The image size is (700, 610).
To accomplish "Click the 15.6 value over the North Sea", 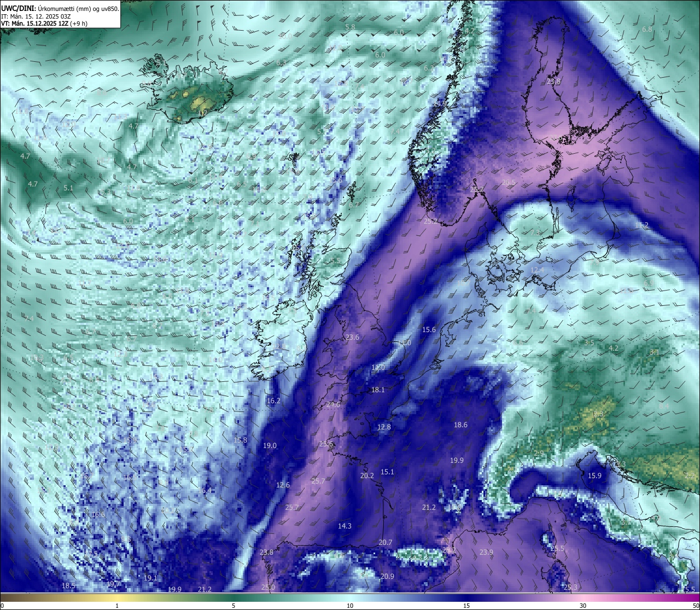I will (429, 329).
